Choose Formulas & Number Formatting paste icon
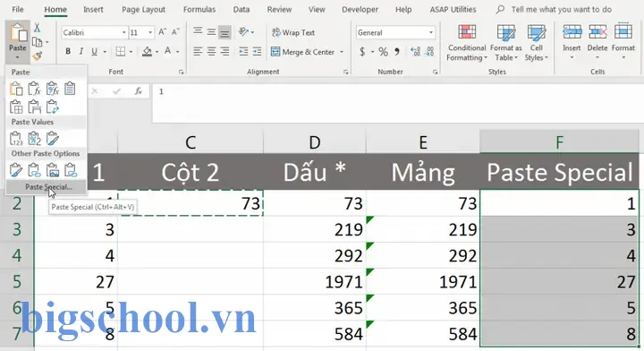The width and height of the screenshot is (644, 351). click(x=52, y=89)
